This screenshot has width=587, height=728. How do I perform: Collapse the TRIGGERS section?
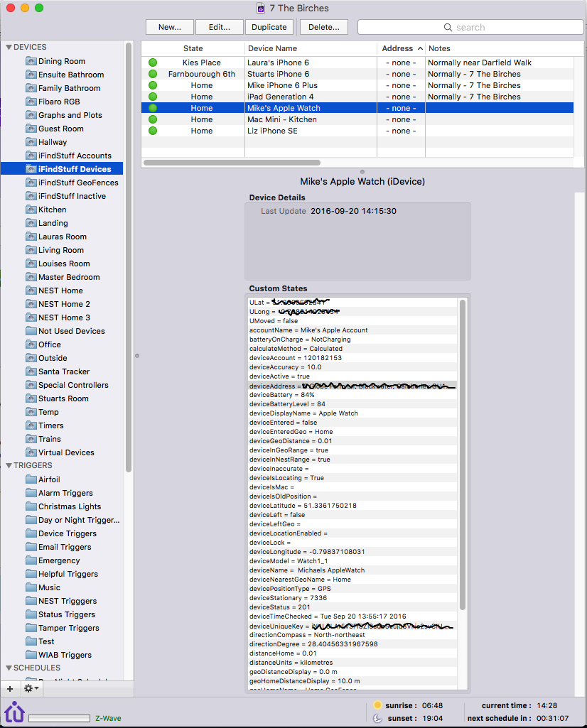(x=9, y=466)
